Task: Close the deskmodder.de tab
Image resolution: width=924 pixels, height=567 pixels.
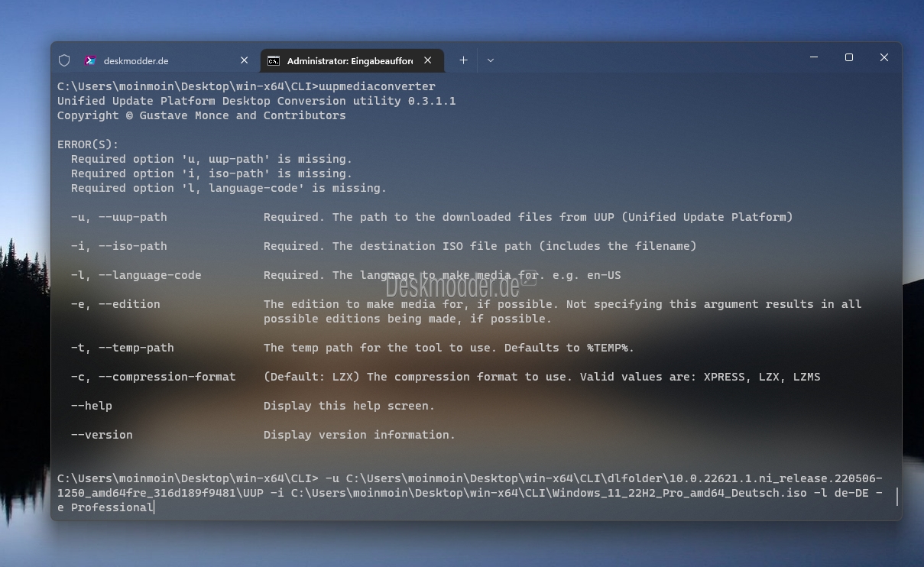Action: click(x=245, y=60)
